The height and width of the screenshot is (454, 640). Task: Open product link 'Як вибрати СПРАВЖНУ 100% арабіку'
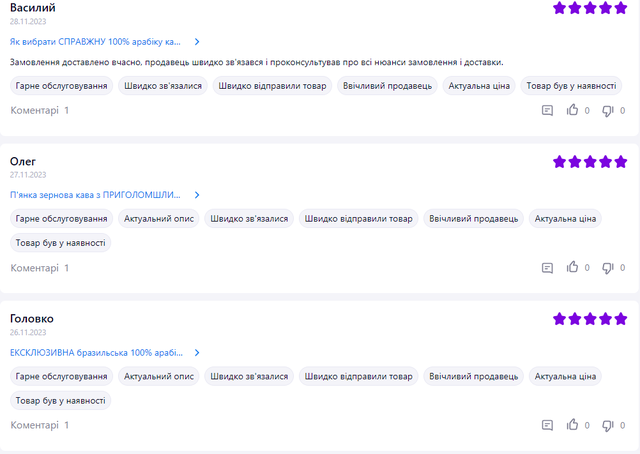point(96,42)
